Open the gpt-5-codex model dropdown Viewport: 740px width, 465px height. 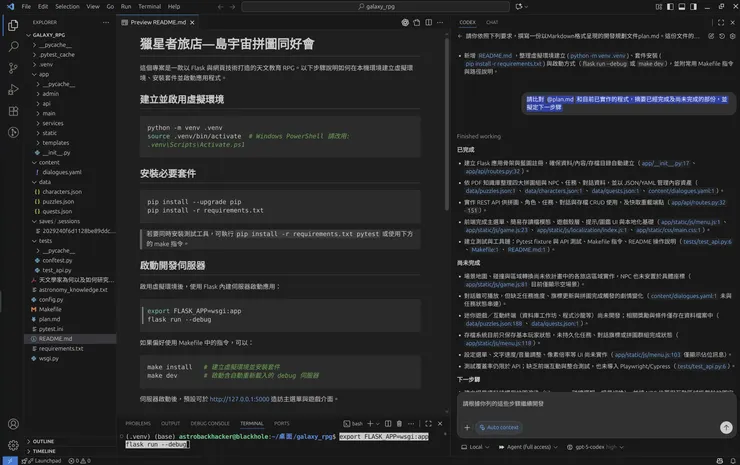point(595,447)
